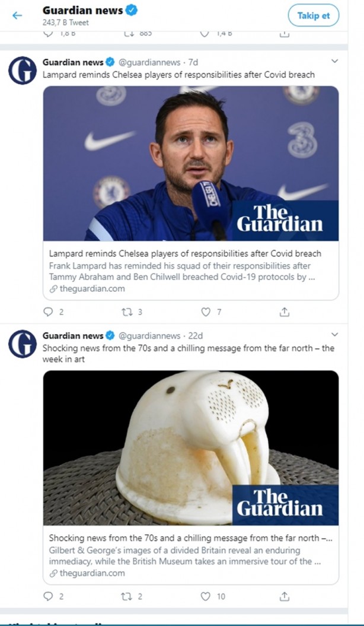The height and width of the screenshot is (626, 364).
Task: Open the walrus sculpture article image
Action: [x=190, y=447]
